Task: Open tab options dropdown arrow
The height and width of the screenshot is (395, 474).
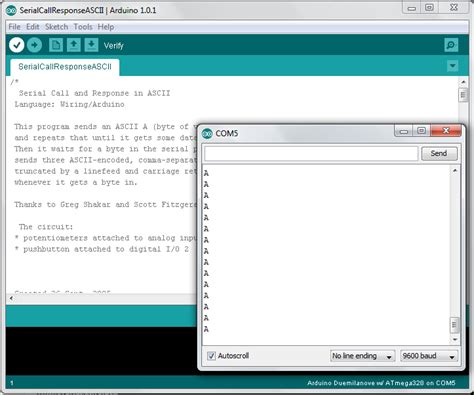Action: click(x=452, y=66)
